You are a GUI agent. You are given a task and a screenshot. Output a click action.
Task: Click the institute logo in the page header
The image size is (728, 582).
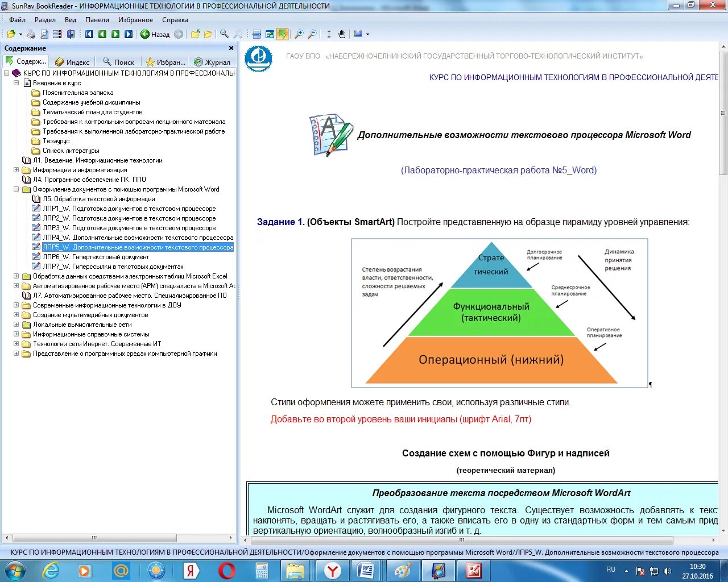coord(258,58)
